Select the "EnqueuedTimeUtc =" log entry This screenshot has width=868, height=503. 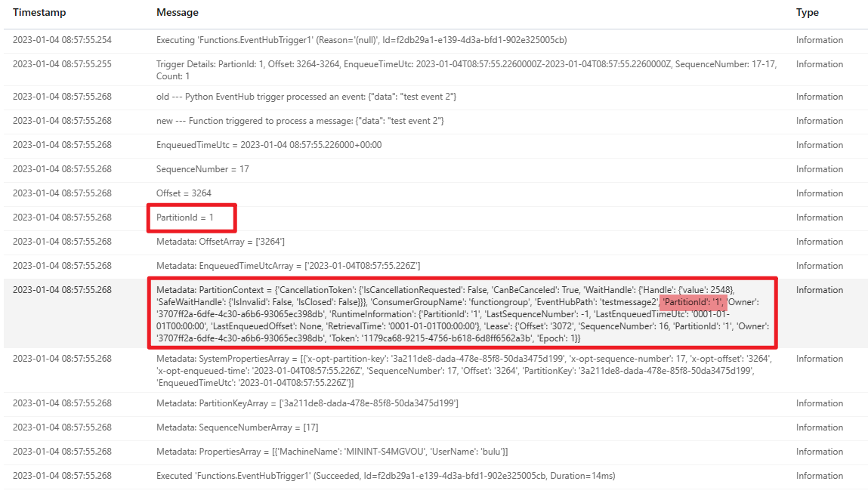269,145
